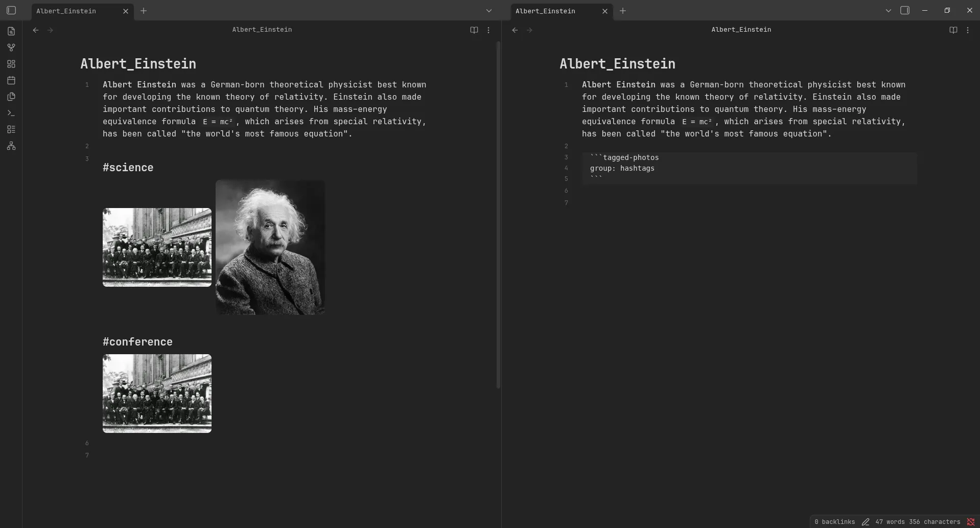Click the checklist-style ribbon icon
Viewport: 980px width, 528px height.
11,129
